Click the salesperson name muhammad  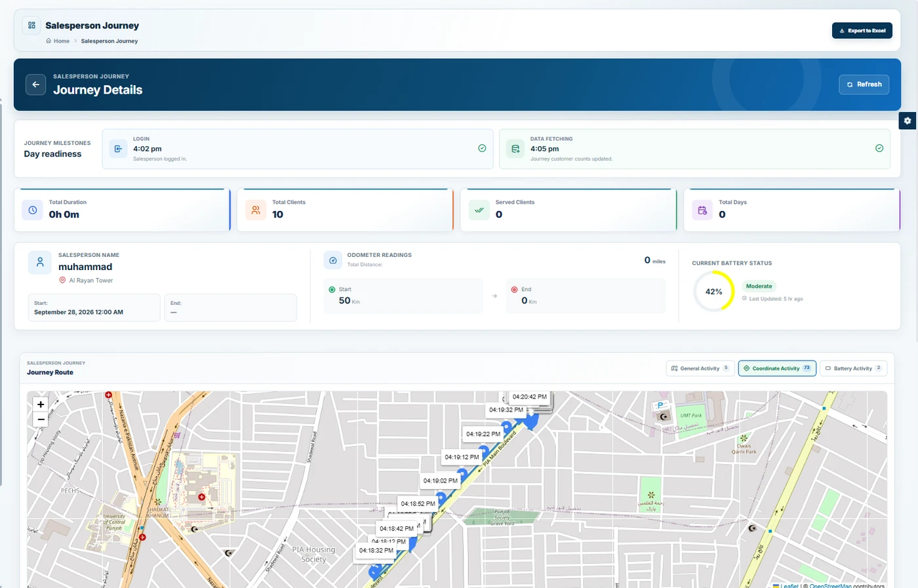point(85,267)
